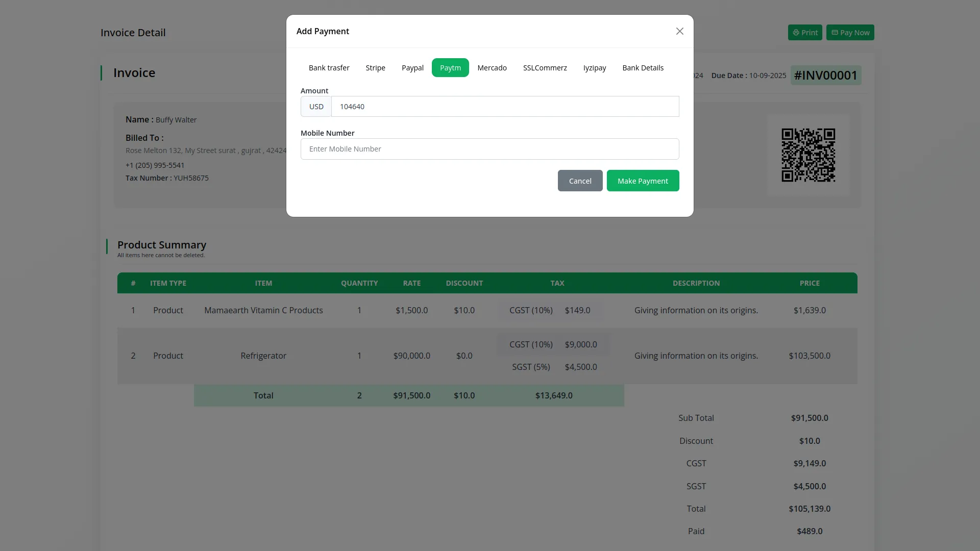Click the Amount input field
Viewport: 980px width, 551px height.
504,107
